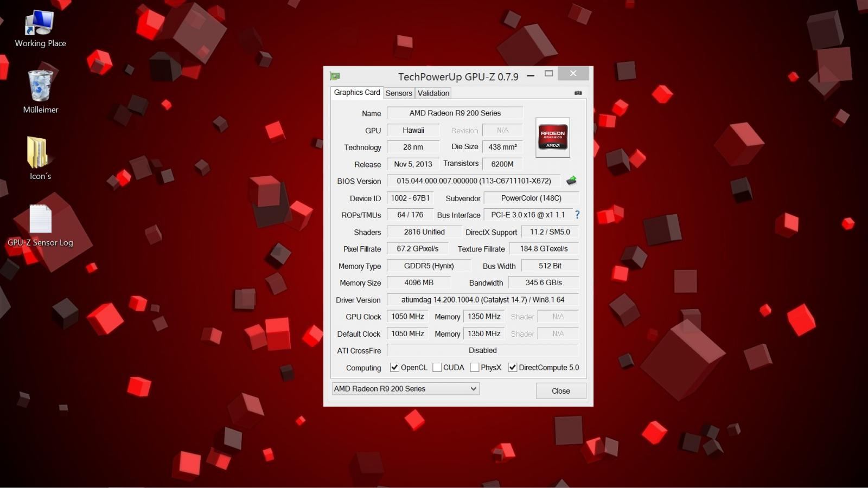Switch to the Validation tab
The width and height of the screenshot is (868, 488).
[433, 93]
